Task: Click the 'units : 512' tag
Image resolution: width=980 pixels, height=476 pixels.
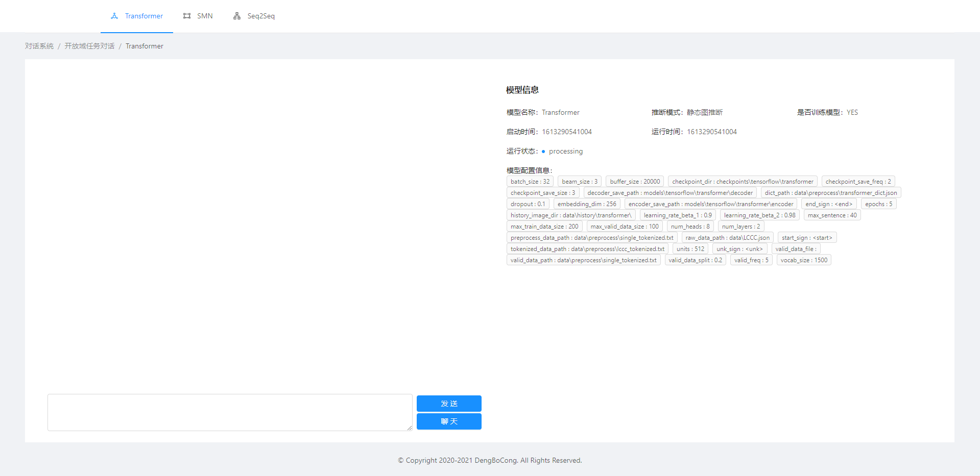Action: point(690,249)
